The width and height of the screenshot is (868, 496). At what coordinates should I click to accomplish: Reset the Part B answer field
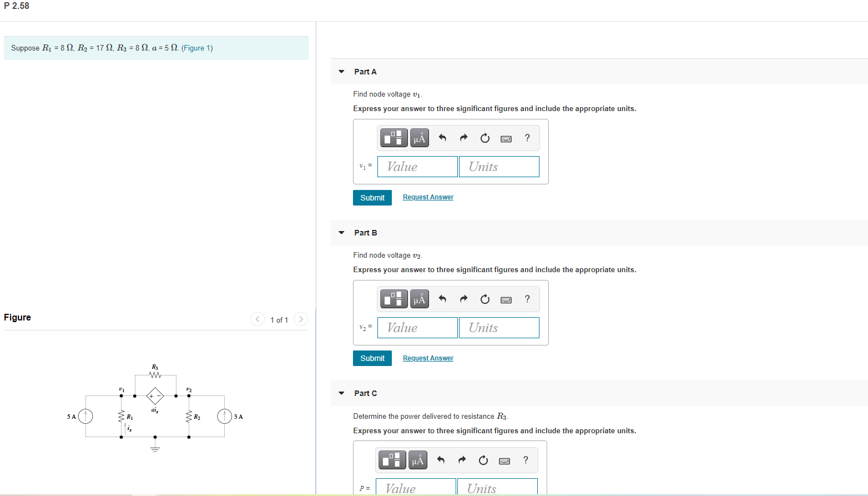click(485, 299)
